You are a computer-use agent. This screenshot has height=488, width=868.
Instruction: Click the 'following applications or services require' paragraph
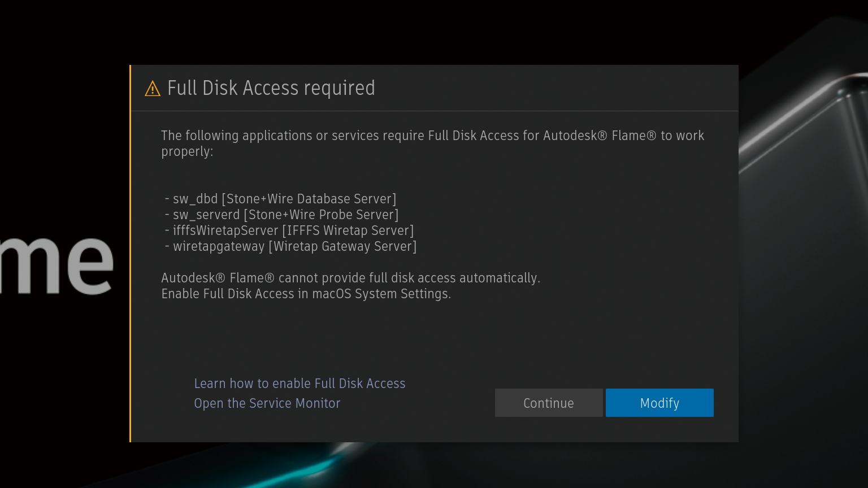[432, 136]
